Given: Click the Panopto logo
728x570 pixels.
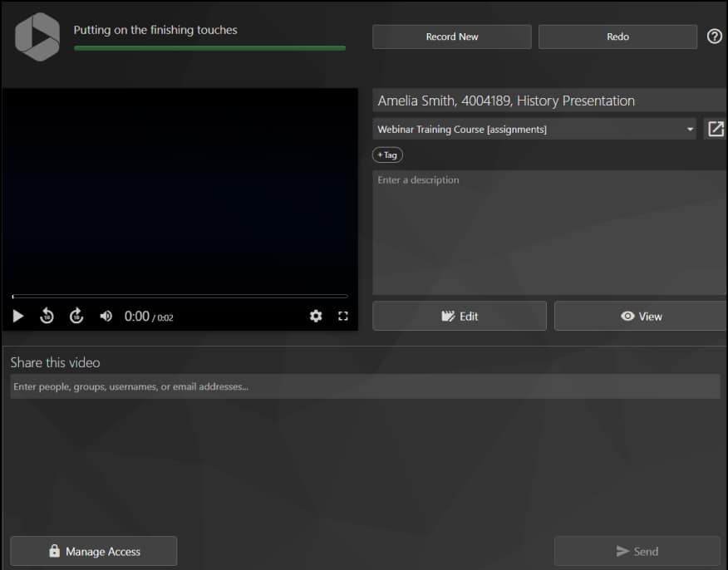Looking at the screenshot, I should 37,37.
